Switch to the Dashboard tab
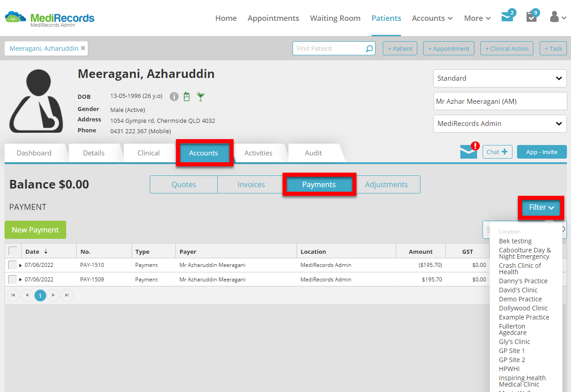This screenshot has width=571, height=392. click(34, 153)
